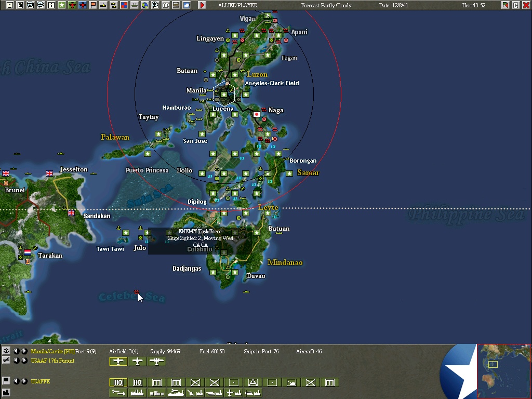Go to next land unit right arrow by USAFFE
This screenshot has width=532, height=399.
(x=24, y=381)
